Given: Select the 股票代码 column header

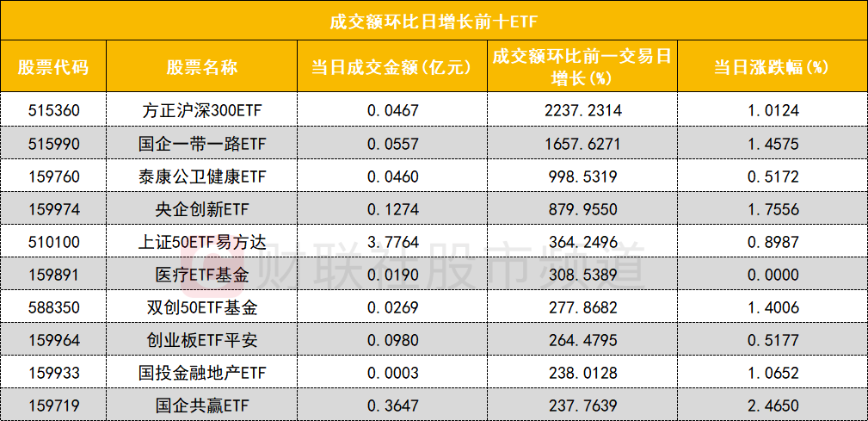Looking at the screenshot, I should 52,67.
